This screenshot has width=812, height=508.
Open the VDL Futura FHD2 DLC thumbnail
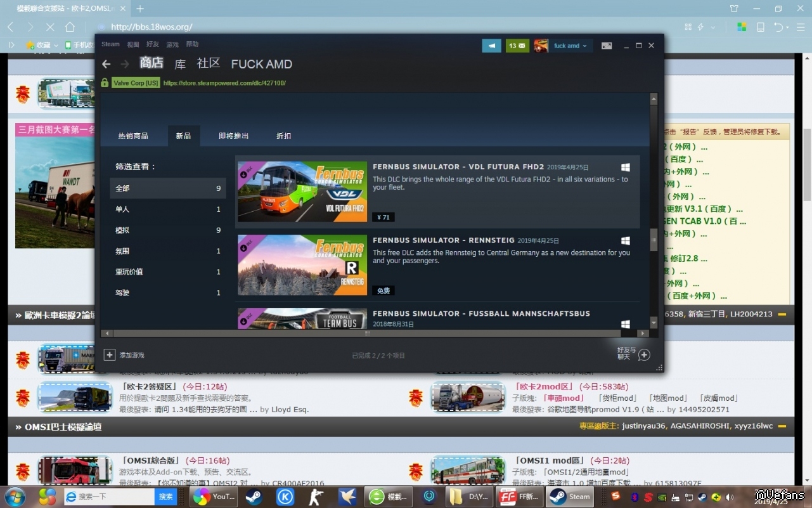tap(302, 192)
